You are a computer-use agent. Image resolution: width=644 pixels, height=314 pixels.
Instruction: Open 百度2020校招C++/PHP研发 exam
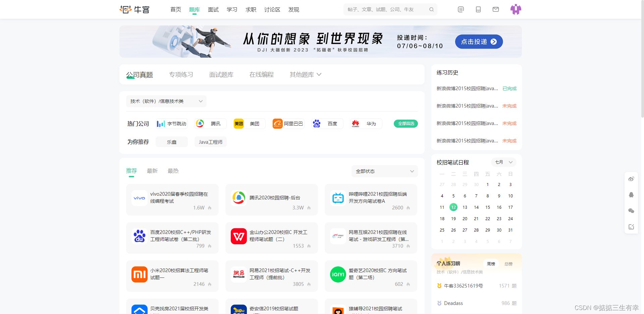[172, 238]
